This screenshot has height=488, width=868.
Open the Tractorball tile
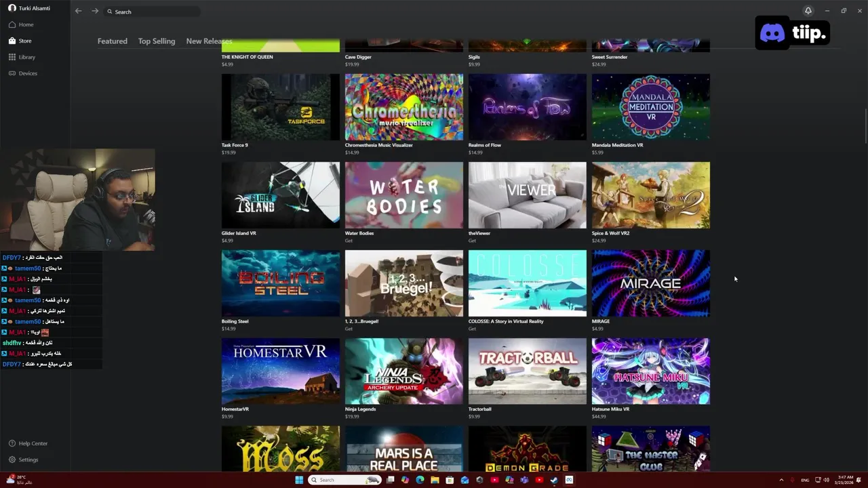[528, 371]
